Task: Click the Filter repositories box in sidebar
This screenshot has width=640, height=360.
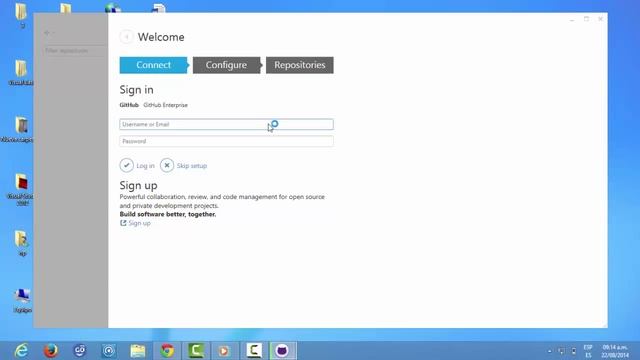Action: coord(75,51)
